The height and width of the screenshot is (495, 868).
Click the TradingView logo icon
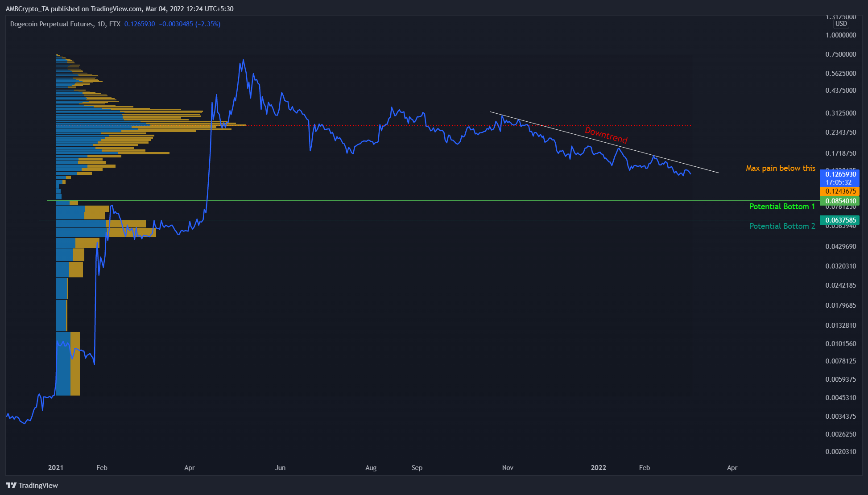click(11, 485)
